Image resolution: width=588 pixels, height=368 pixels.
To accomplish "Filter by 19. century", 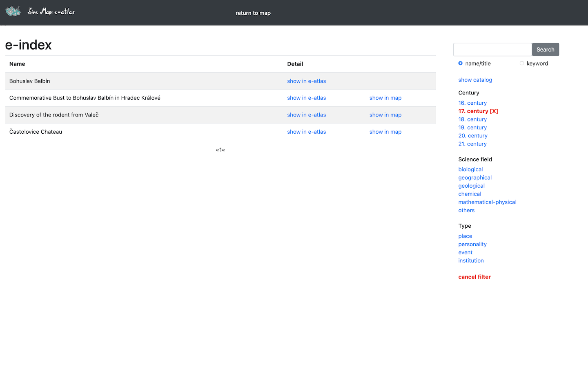I will (x=472, y=128).
